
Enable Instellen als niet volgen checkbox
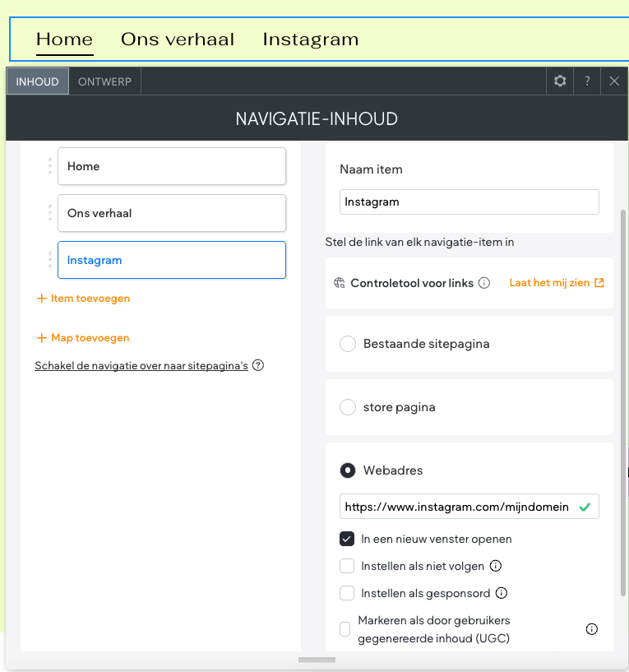tap(347, 566)
